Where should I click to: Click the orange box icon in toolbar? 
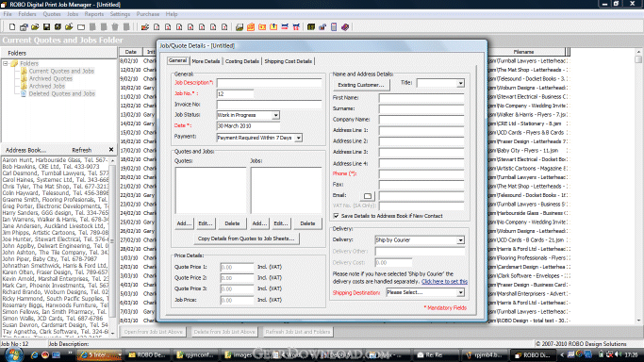coord(251,27)
